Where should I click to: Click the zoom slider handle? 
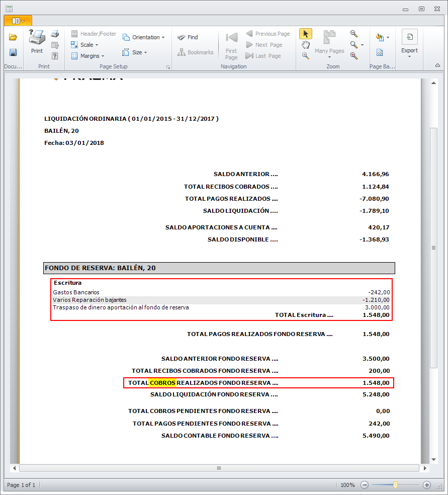click(x=395, y=485)
